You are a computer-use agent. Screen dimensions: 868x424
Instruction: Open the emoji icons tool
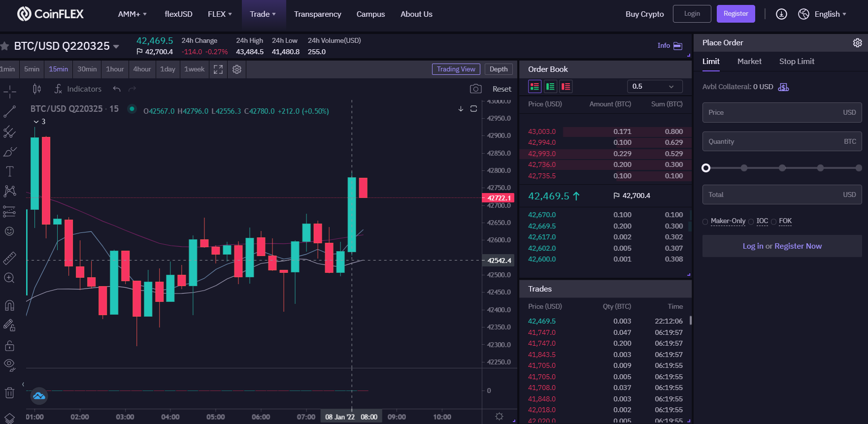coord(9,231)
